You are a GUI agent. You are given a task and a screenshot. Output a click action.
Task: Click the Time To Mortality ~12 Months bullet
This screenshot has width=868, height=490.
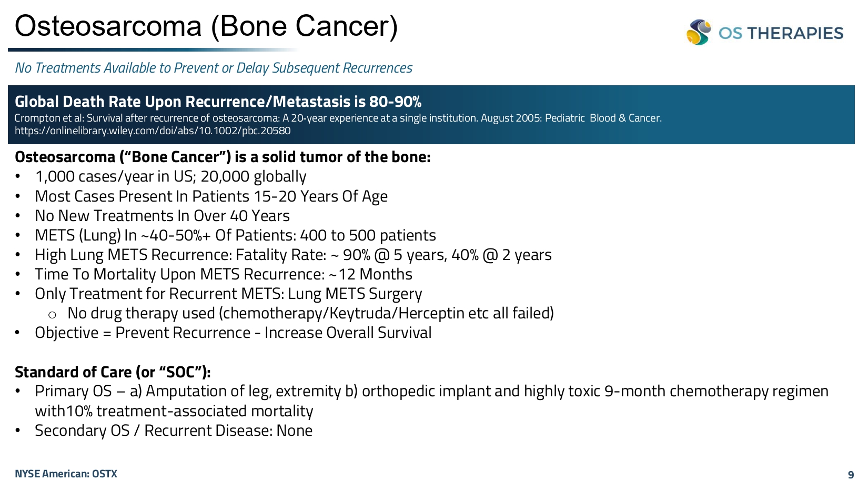click(224, 274)
